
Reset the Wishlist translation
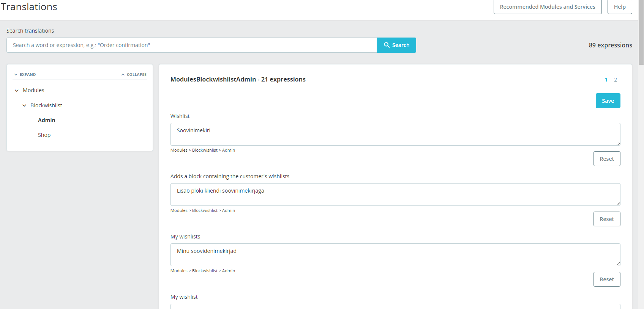(607, 159)
